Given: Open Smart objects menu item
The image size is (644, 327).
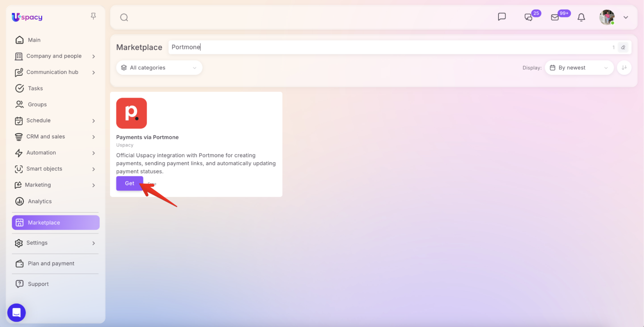Looking at the screenshot, I should pyautogui.click(x=44, y=169).
